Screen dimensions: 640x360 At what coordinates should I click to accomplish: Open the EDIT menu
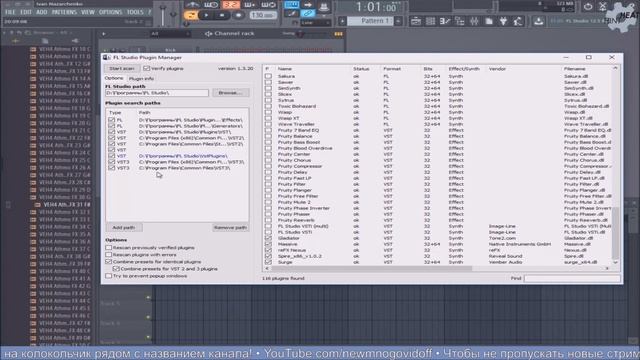pyautogui.click(x=26, y=12)
